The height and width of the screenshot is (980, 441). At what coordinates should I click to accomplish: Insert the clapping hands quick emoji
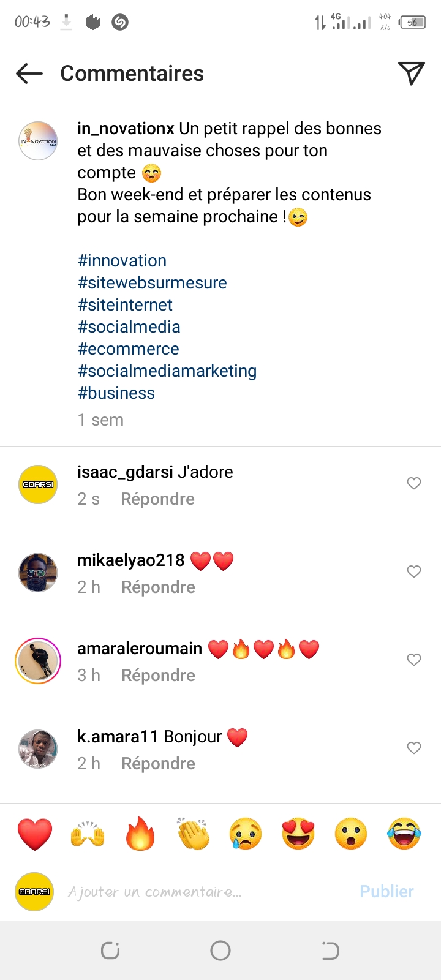coord(193,834)
